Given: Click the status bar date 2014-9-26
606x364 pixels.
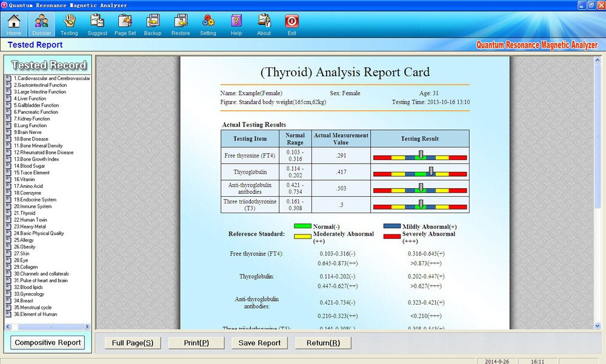Looking at the screenshot, I should click(497, 362).
